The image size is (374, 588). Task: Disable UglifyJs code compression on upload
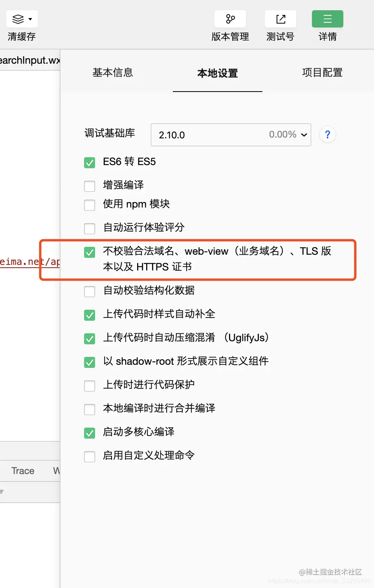(x=89, y=338)
